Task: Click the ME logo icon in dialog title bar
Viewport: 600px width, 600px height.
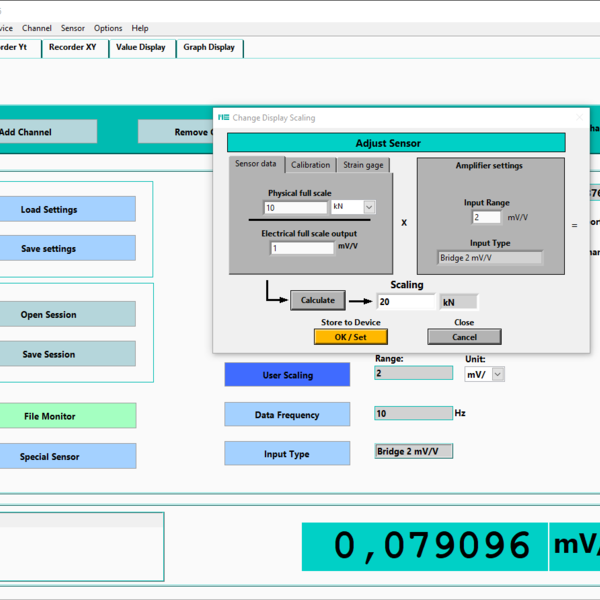Action: click(224, 118)
